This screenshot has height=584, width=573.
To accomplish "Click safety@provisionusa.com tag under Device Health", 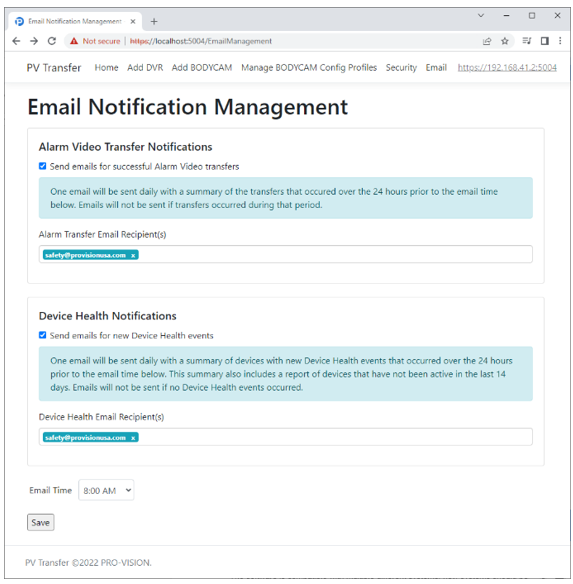I will click(x=91, y=438).
